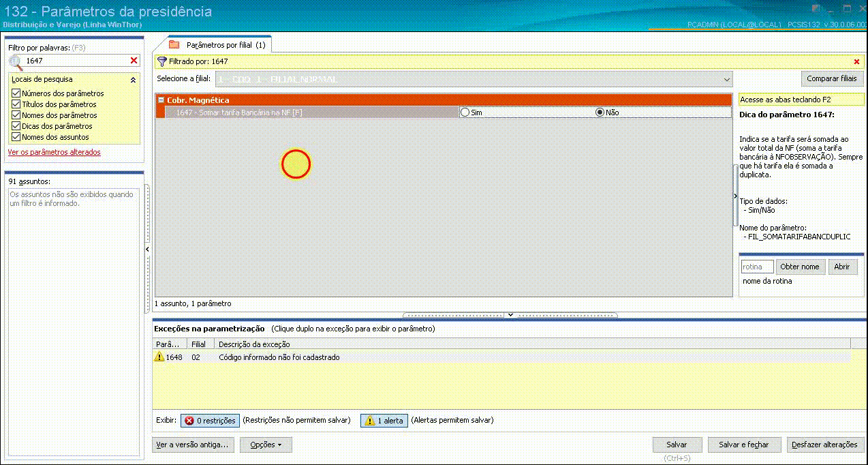The image size is (868, 465).
Task: Collapse the exceptions panel with the down arrow
Action: pyautogui.click(x=510, y=315)
